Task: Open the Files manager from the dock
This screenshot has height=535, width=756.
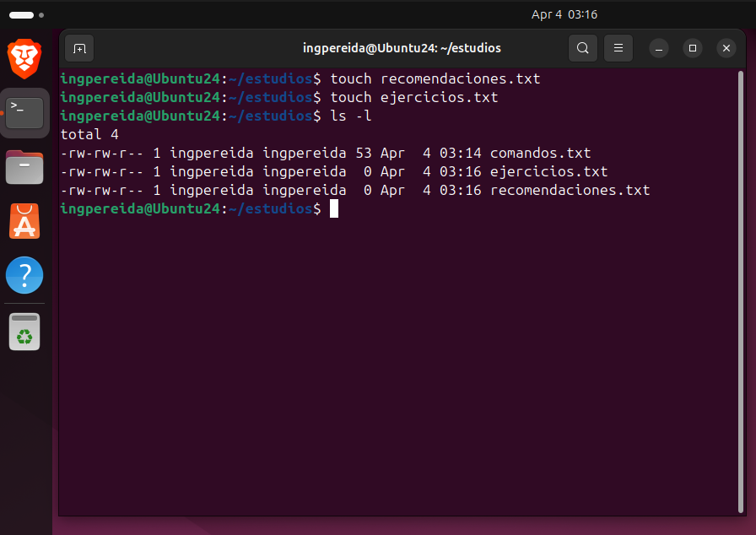Action: (x=24, y=167)
